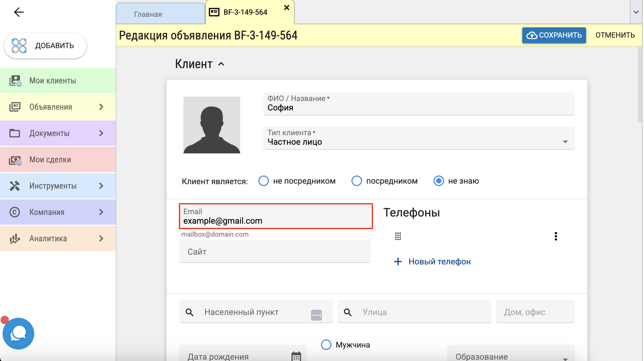Click the back arrow icon
The image size is (644, 361).
19,12
